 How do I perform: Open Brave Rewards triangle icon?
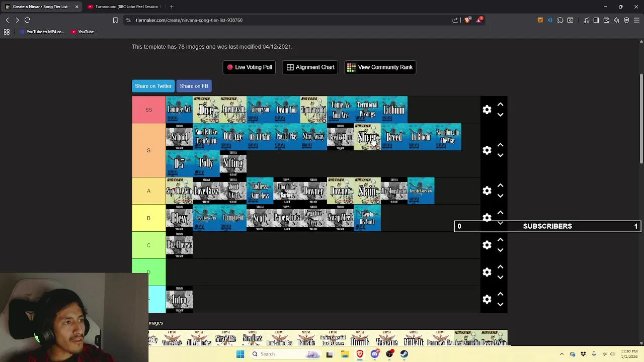point(479,20)
